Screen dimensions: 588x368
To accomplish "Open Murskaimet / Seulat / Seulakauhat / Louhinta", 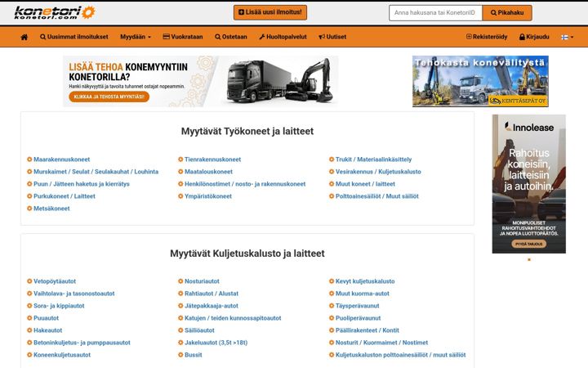I will point(96,172).
